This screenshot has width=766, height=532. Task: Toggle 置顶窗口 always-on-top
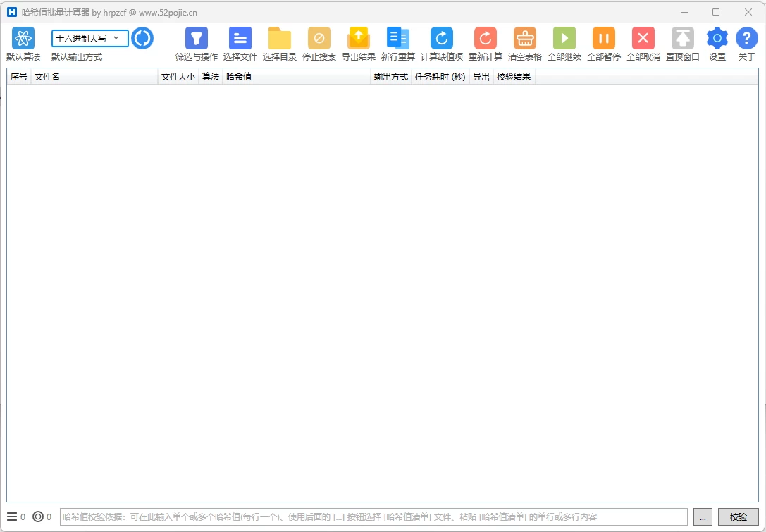click(683, 39)
